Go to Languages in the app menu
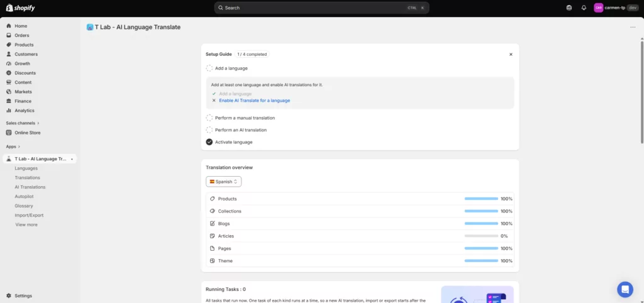 coord(26,168)
